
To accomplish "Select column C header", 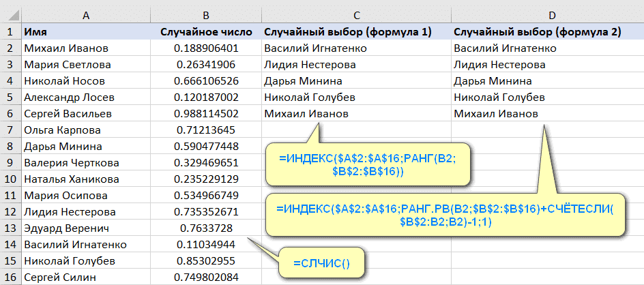I will (x=355, y=14).
